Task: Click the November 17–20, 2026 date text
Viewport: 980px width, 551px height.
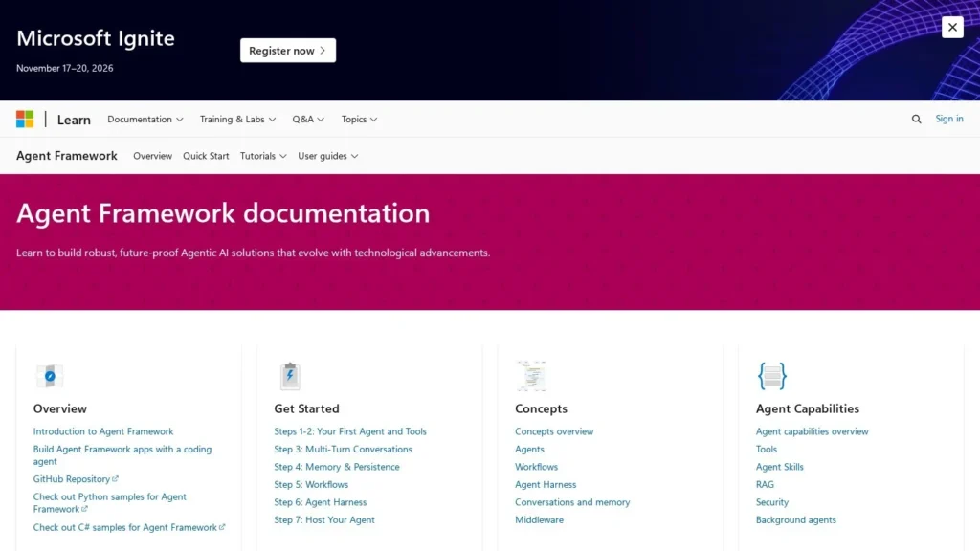Action: pyautogui.click(x=65, y=68)
